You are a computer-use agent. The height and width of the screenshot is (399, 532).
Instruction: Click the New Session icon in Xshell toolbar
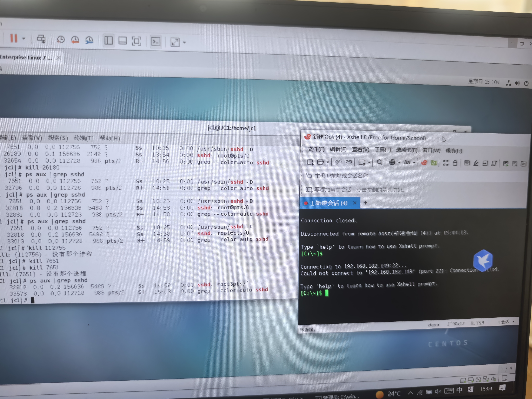[310, 162]
